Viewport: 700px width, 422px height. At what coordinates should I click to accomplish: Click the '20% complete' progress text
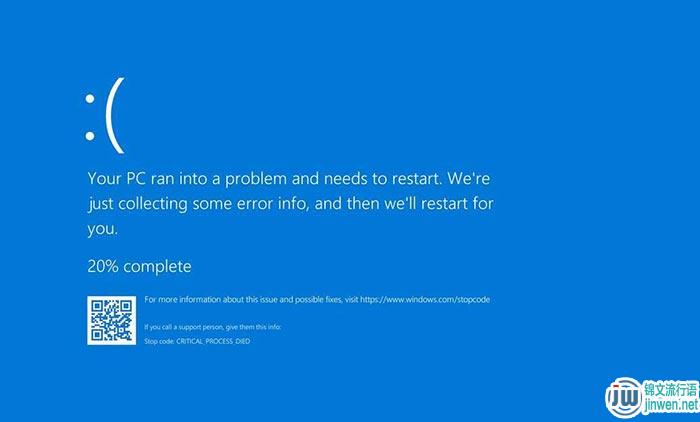139,267
